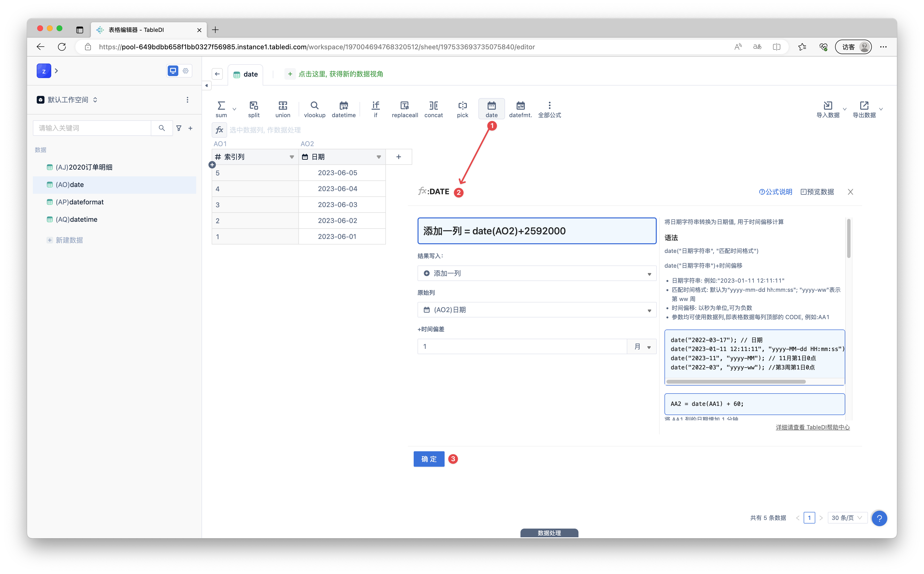Click the 表格编辑器 - TableDI browser tab

point(149,30)
